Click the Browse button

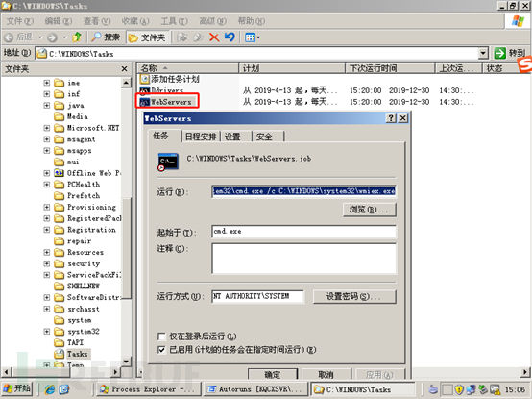tap(369, 210)
